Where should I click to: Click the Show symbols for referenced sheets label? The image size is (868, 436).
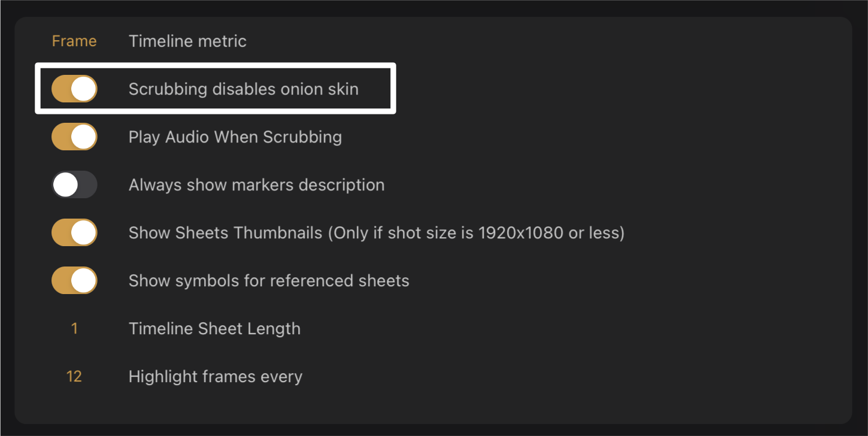(x=269, y=280)
